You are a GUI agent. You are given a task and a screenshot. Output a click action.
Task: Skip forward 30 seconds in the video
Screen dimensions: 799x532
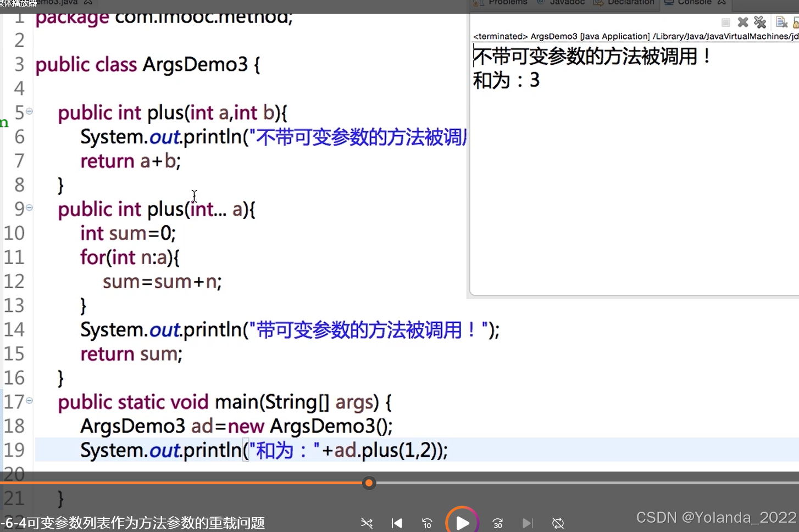497,523
